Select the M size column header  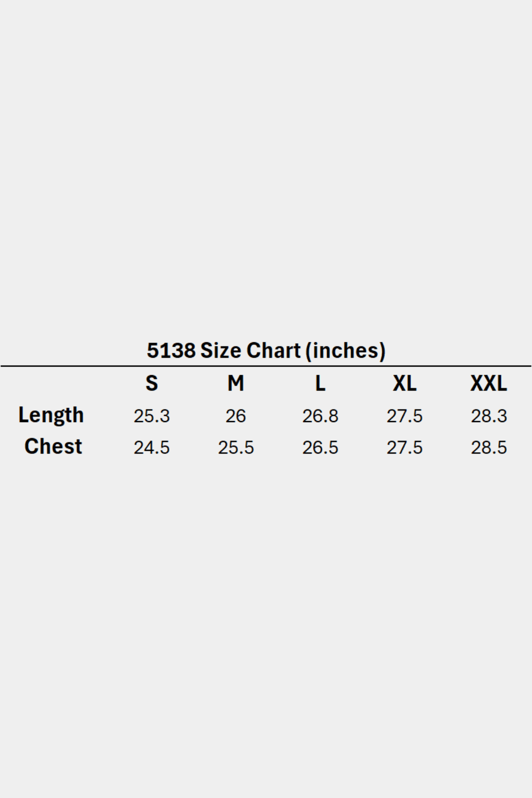click(236, 383)
